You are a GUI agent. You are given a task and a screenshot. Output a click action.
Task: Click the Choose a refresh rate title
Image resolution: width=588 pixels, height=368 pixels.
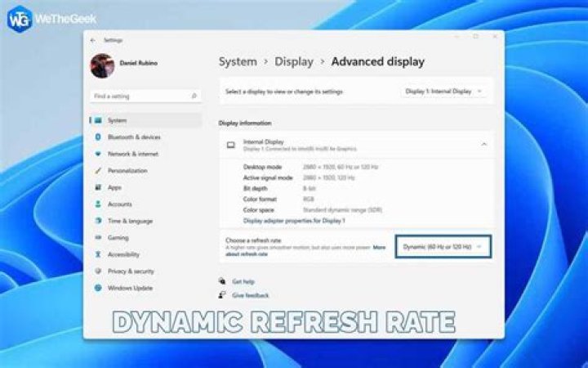tap(253, 240)
